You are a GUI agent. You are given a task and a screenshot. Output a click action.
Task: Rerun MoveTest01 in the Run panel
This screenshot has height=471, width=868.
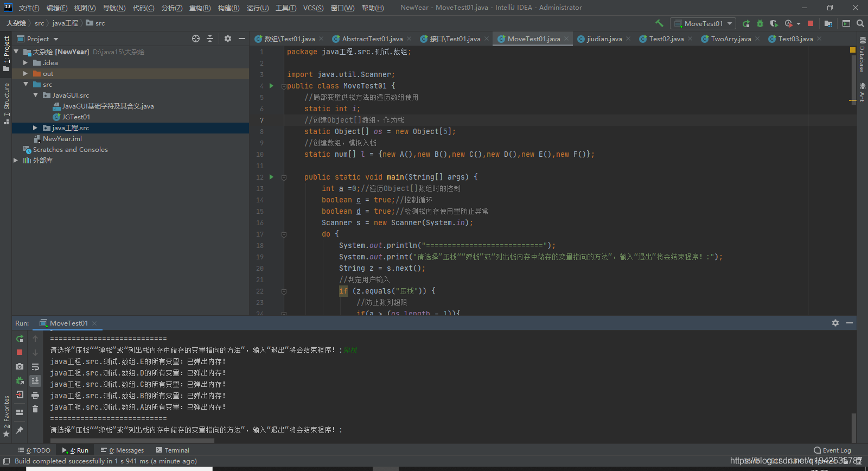(x=20, y=339)
